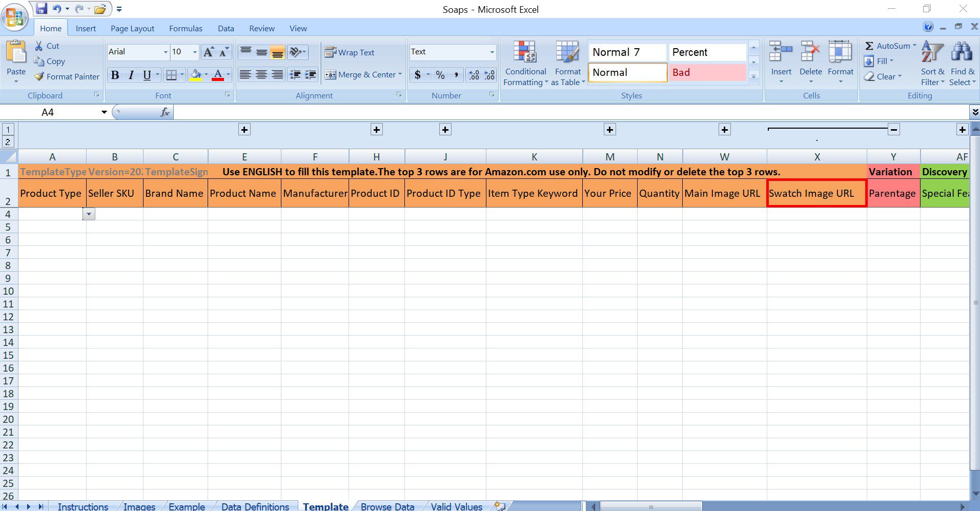Open number format dropdown showing Text
The width and height of the screenshot is (980, 511).
[x=492, y=52]
